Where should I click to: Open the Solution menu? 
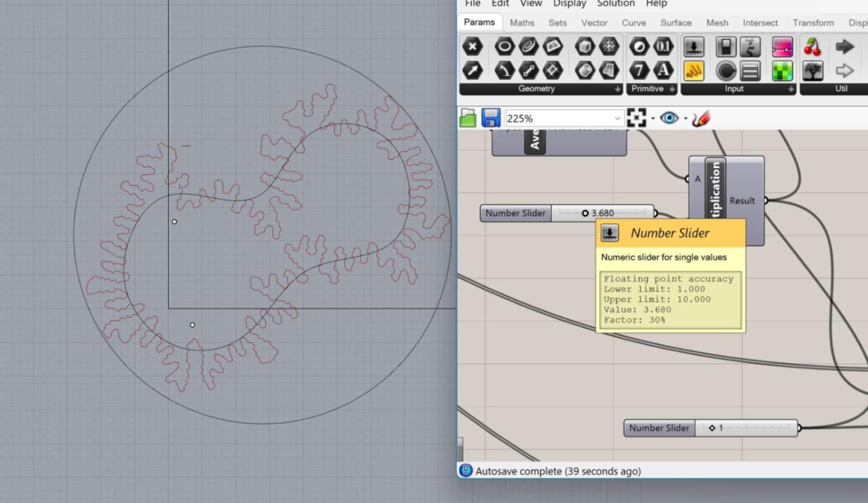click(x=616, y=4)
